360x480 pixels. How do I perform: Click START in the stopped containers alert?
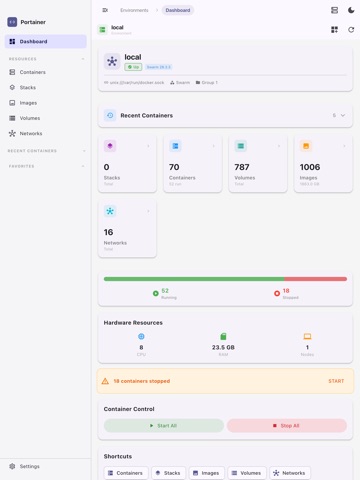coord(336,381)
